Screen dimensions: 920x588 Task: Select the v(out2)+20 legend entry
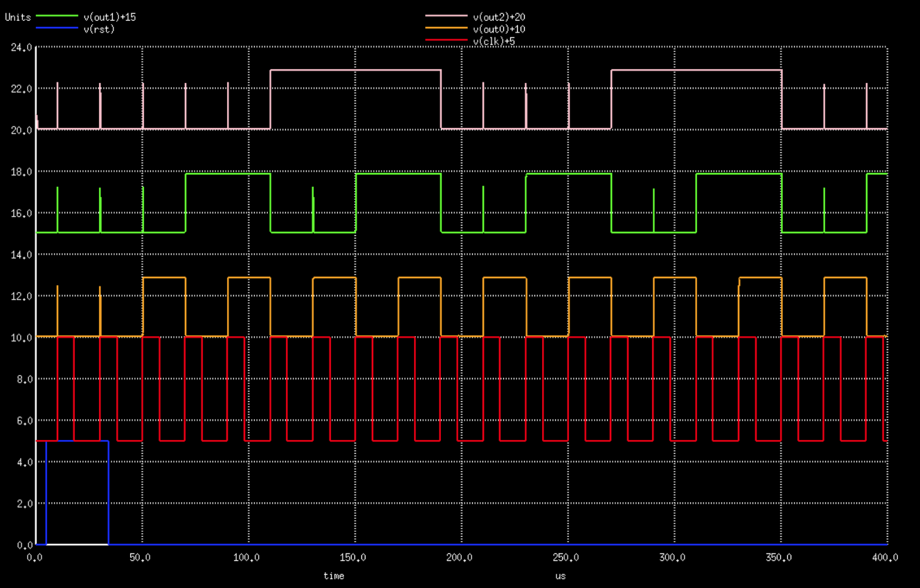pyautogui.click(x=503, y=17)
